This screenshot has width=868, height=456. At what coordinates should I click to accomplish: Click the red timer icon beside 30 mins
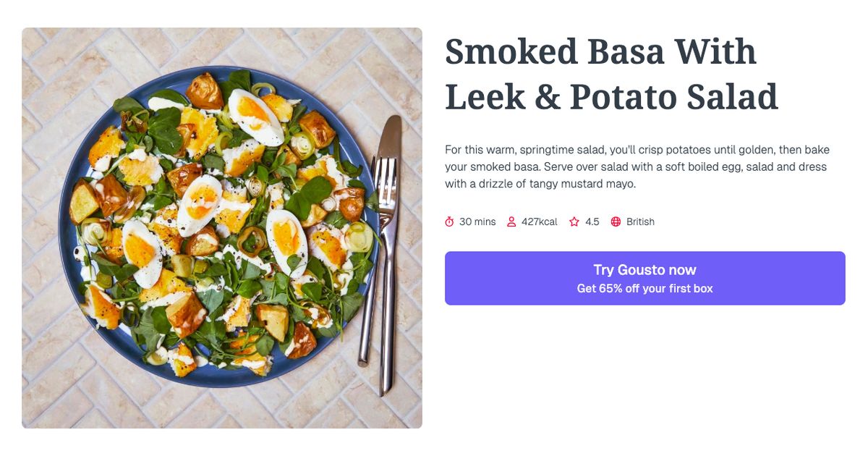pos(450,221)
